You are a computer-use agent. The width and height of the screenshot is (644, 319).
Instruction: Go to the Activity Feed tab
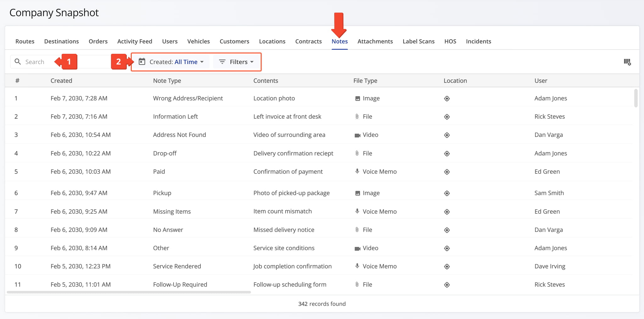coord(135,41)
